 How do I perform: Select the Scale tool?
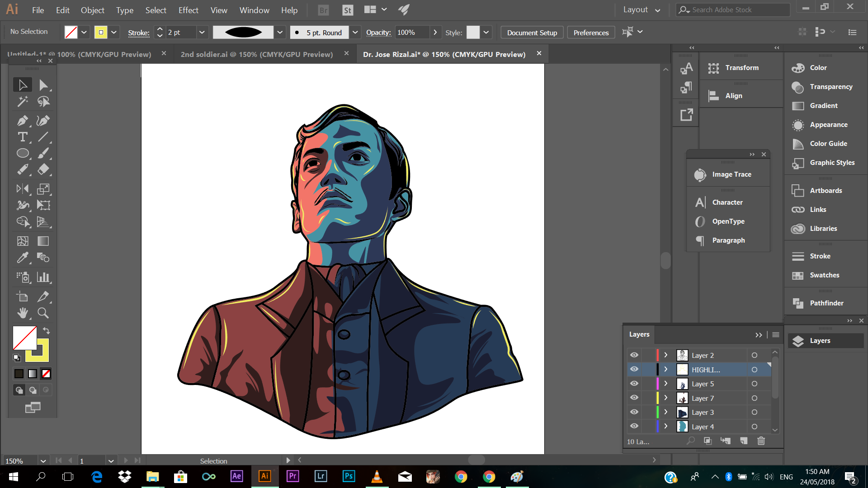[43, 189]
